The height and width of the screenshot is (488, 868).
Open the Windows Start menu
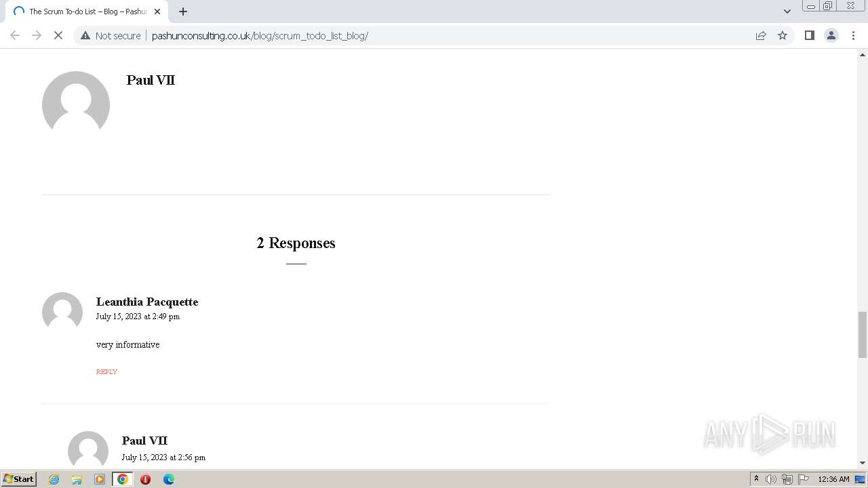point(19,479)
